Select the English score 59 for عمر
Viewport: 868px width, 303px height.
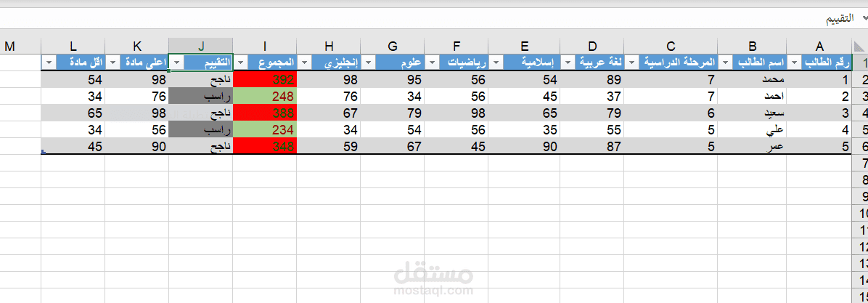click(329, 147)
